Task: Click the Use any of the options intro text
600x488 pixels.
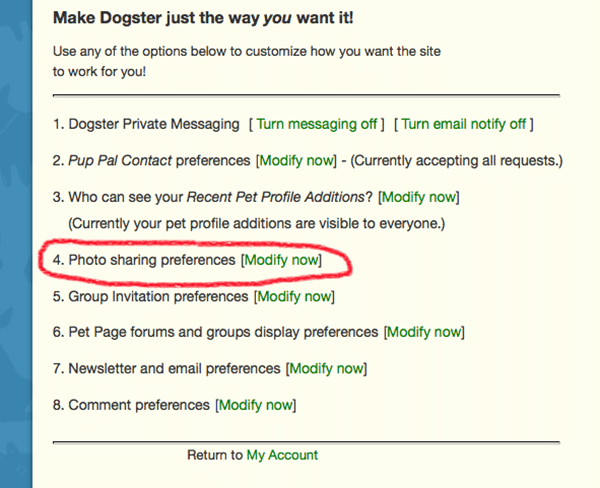Action: [x=247, y=61]
